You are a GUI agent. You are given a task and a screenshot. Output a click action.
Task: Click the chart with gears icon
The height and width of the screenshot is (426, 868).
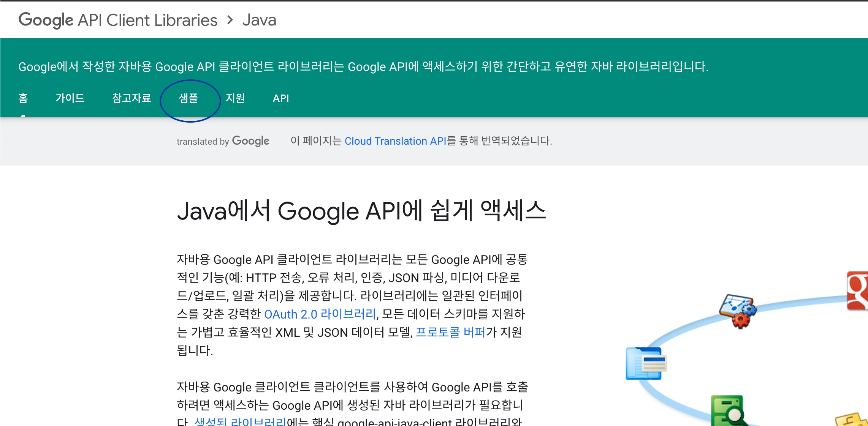click(738, 310)
